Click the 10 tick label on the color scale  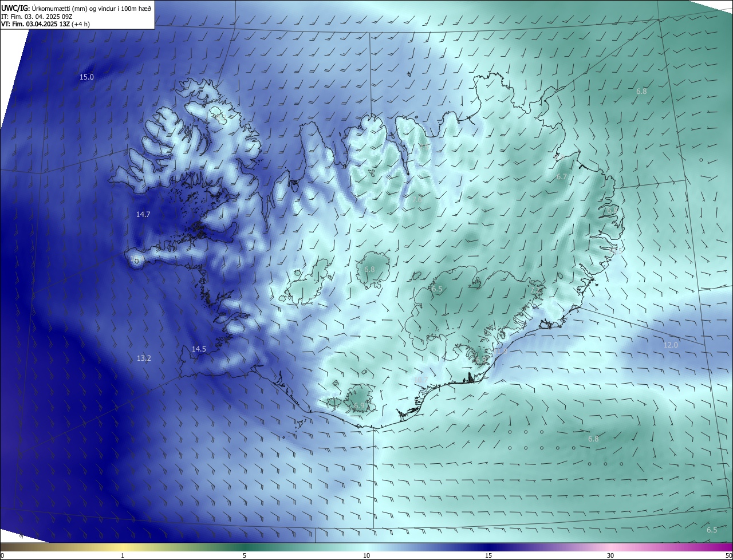tap(366, 555)
